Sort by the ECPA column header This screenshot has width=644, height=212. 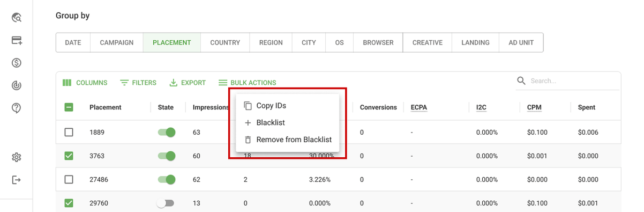(x=419, y=107)
